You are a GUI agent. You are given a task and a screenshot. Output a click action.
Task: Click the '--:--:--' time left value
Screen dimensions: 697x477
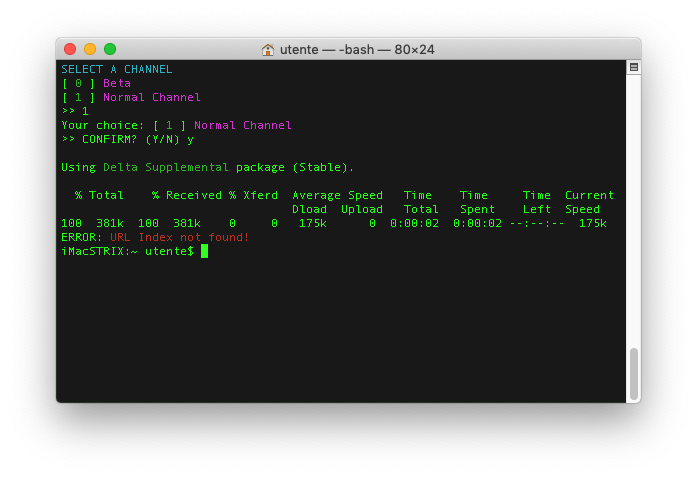pyautogui.click(x=537, y=223)
